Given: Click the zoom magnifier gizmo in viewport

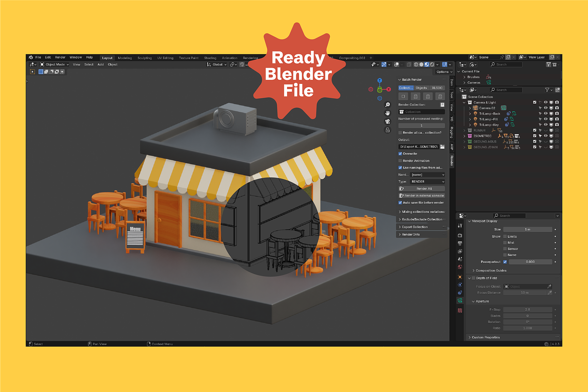Looking at the screenshot, I should coord(388,105).
